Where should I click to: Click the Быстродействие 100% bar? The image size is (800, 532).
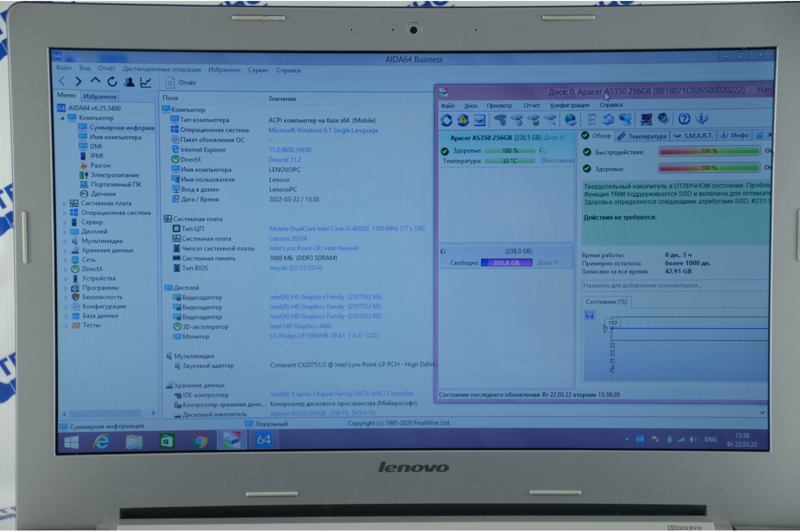tap(709, 151)
